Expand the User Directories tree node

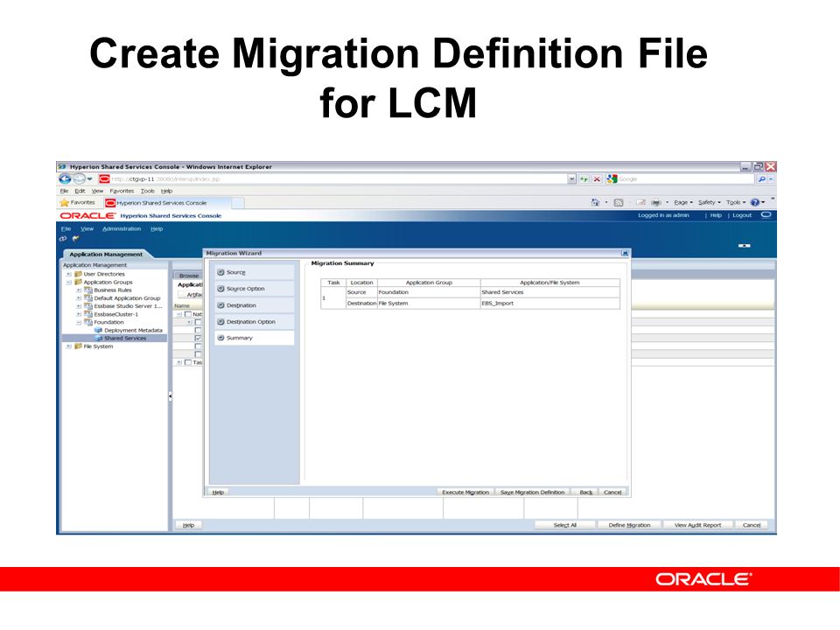pos(68,274)
